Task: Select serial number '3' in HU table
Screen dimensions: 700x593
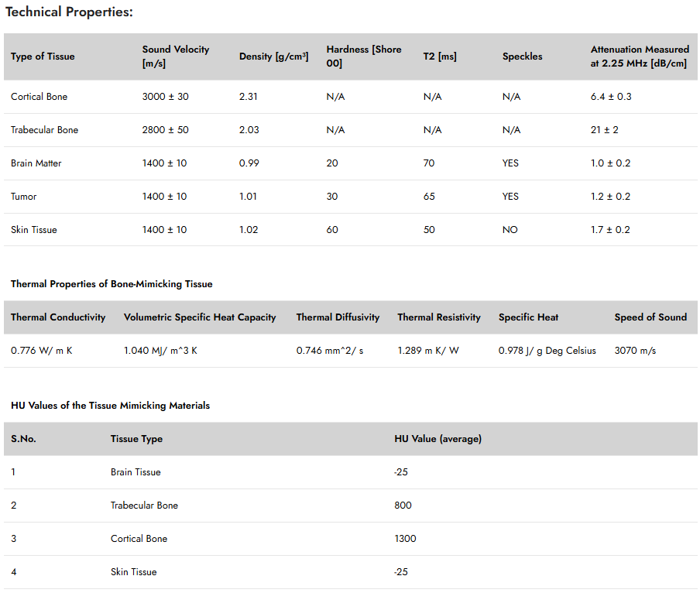Action: tap(14, 539)
